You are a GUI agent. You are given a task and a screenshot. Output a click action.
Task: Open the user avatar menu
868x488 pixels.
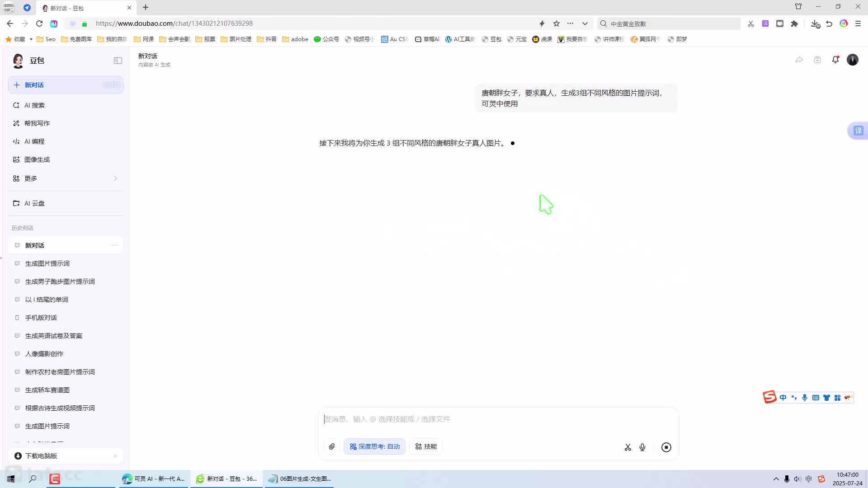click(853, 60)
